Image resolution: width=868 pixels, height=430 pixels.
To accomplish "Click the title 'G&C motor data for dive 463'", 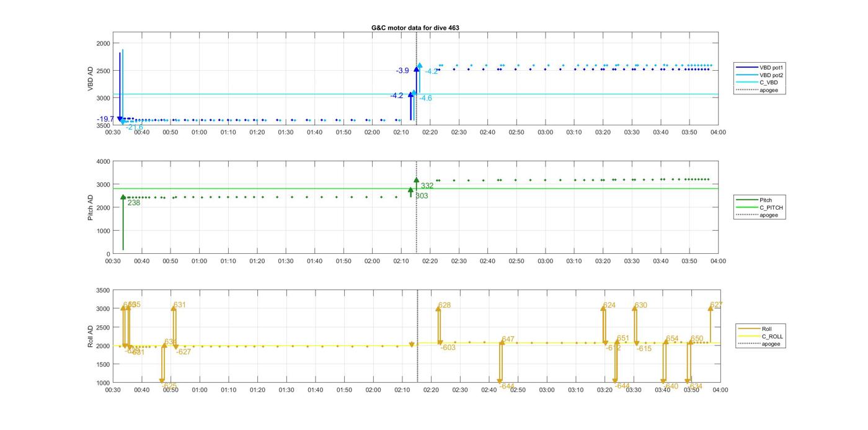I will pos(415,28).
